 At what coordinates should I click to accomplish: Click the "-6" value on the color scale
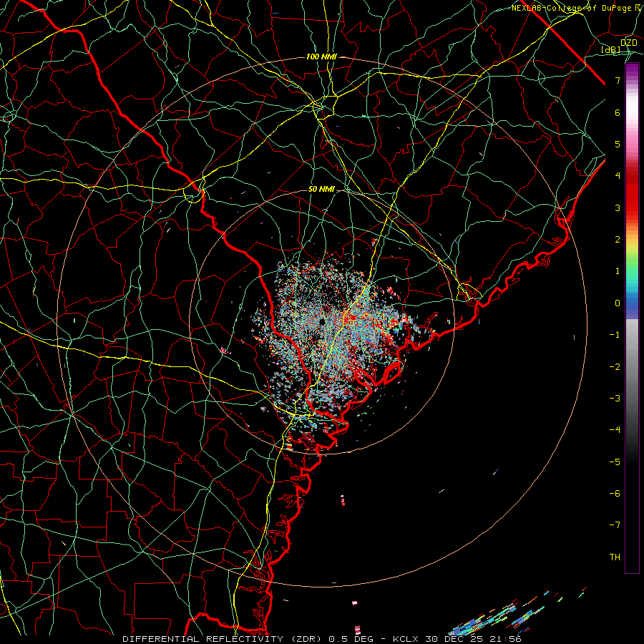click(615, 494)
